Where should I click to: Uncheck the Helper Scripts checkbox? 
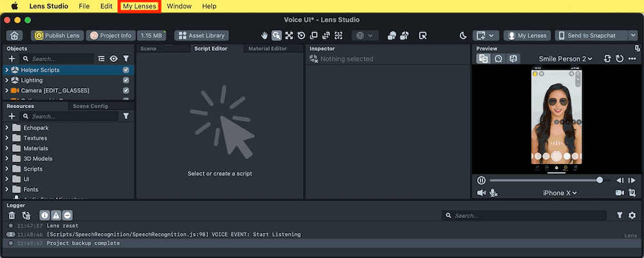pos(126,69)
